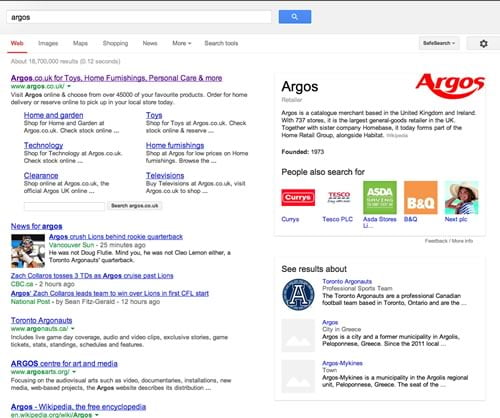The height and width of the screenshot is (418, 500).
Task: Open the Home furnishings sitelink
Action: click(x=175, y=145)
